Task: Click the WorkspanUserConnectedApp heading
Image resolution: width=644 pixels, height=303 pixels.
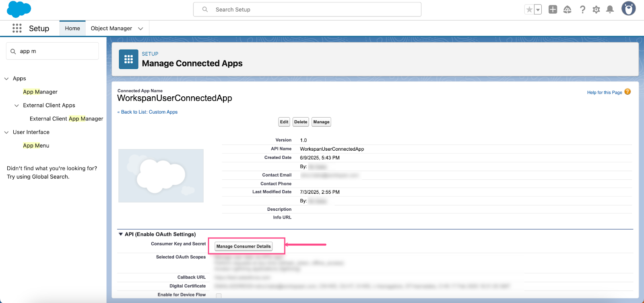Action: 175,98
